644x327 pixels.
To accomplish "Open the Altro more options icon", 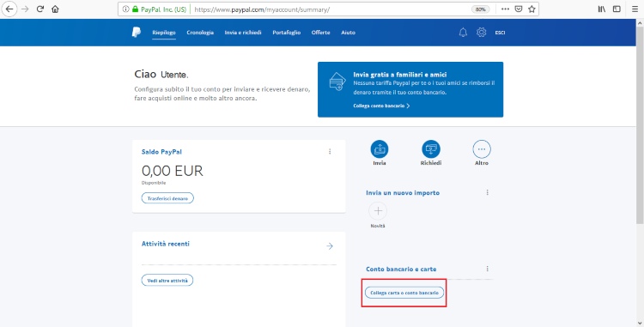I will 482,149.
